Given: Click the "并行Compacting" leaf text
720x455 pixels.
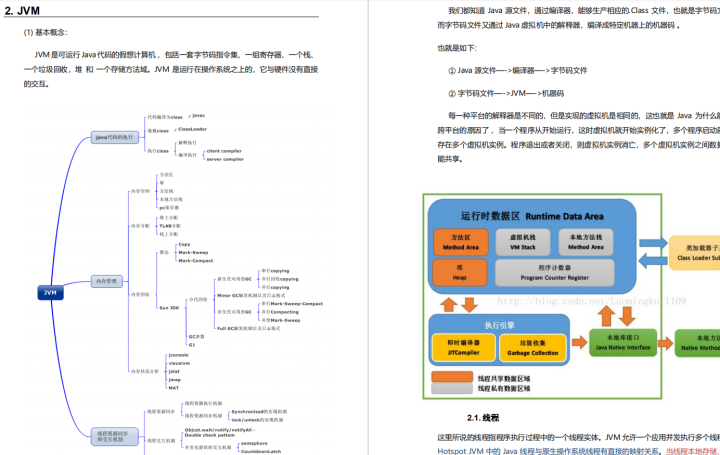Looking at the screenshot, I should tap(280, 312).
